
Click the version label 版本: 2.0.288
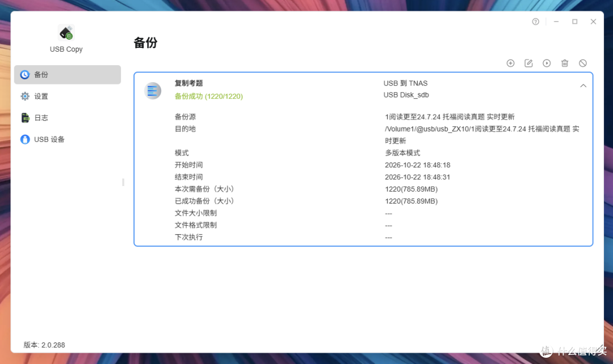44,345
